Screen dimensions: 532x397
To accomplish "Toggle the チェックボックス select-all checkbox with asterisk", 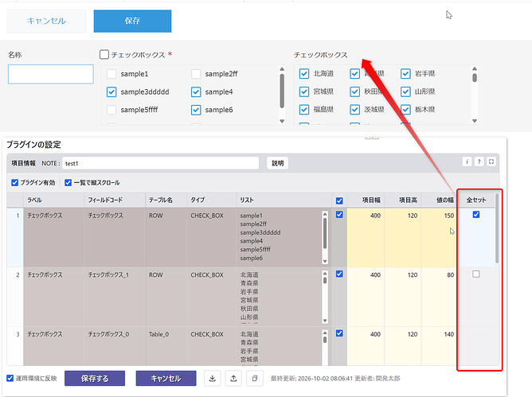I will pyautogui.click(x=104, y=54).
